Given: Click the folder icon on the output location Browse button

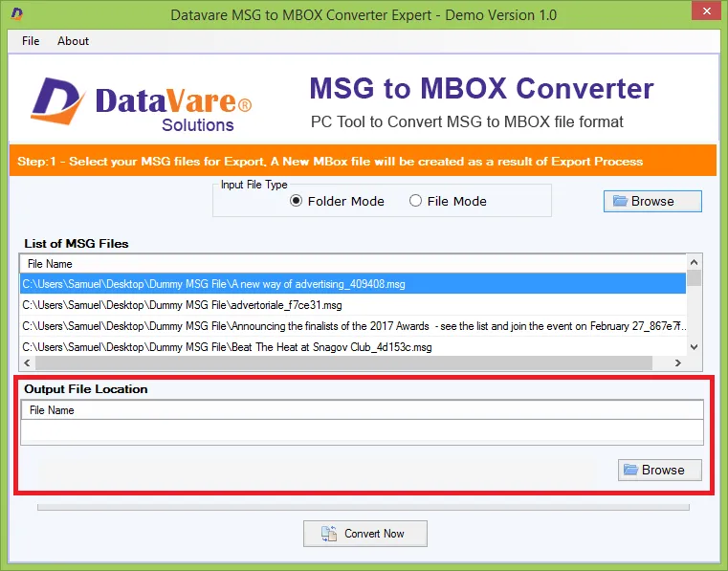Looking at the screenshot, I should pyautogui.click(x=630, y=470).
